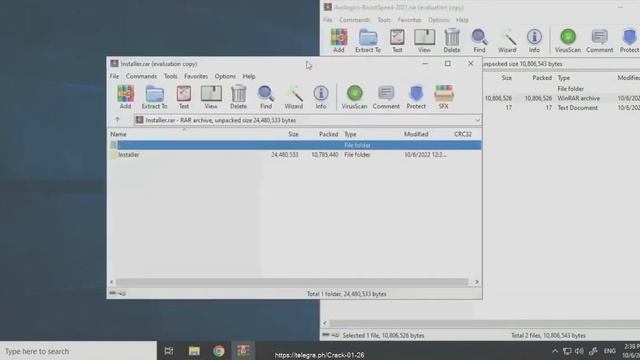Sort by Size column in Installer.rar
The width and height of the screenshot is (640, 360).
293,134
